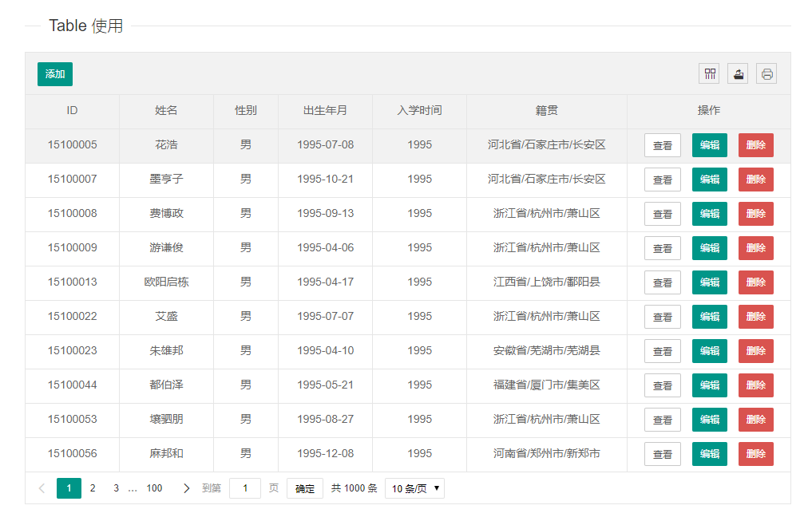Select page 3 in pagination

[x=116, y=488]
